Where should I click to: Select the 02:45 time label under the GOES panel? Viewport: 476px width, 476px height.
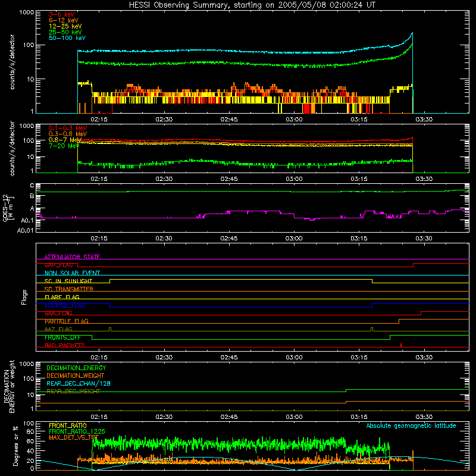tap(229, 239)
